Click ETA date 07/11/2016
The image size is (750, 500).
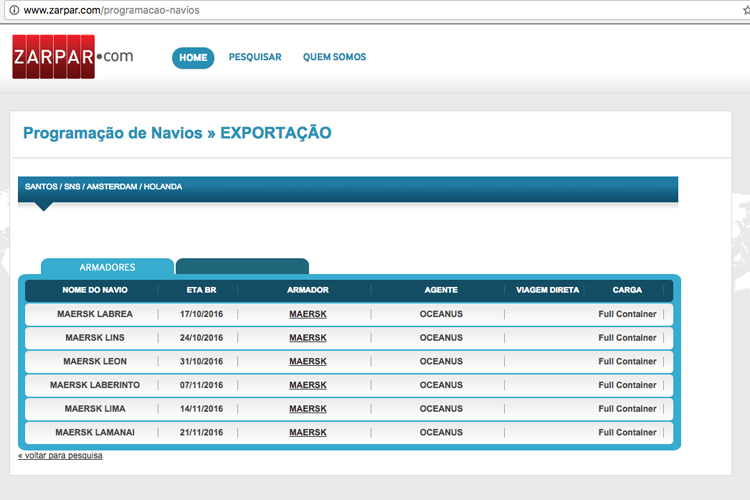tap(201, 385)
